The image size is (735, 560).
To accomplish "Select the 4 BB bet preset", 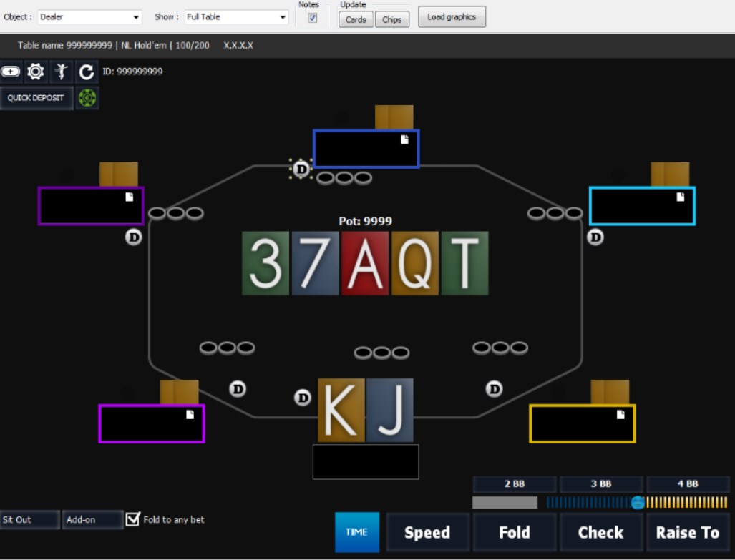I will tap(688, 484).
